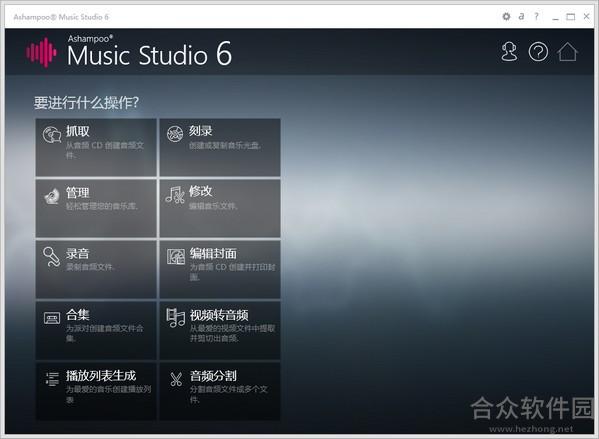
Task: Click the 抓取 CD rip icon
Action: pos(52,134)
